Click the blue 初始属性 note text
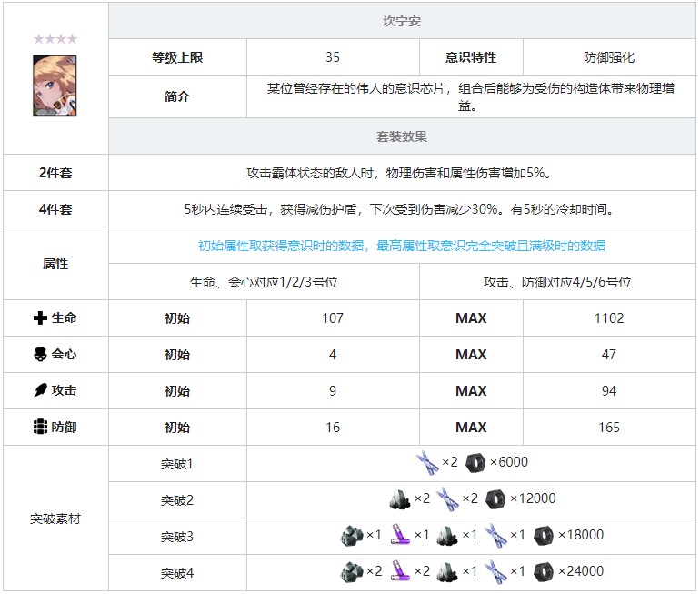 pyautogui.click(x=402, y=246)
